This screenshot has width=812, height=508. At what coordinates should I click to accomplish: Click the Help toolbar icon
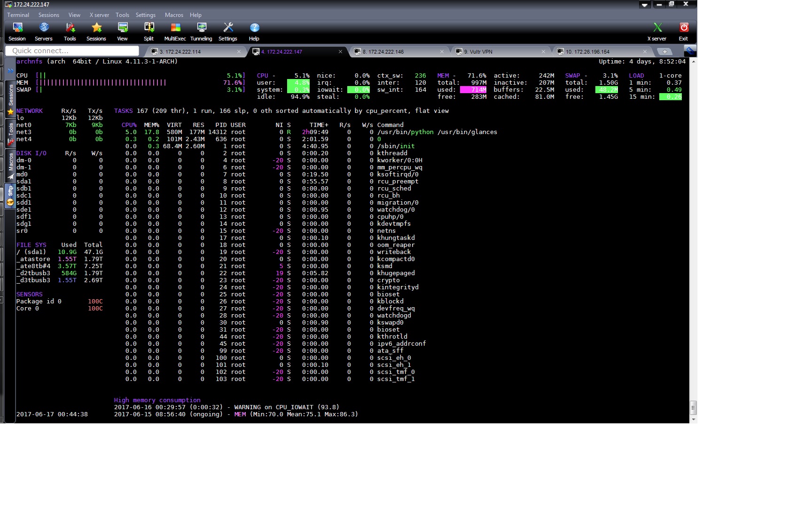pyautogui.click(x=254, y=31)
